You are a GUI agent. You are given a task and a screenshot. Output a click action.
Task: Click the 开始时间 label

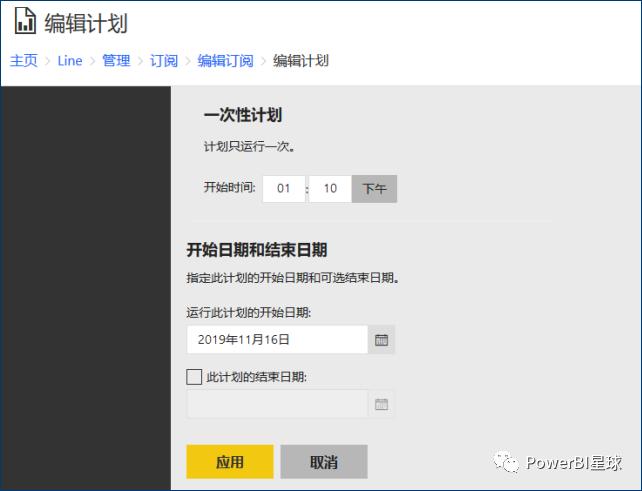tap(230, 187)
